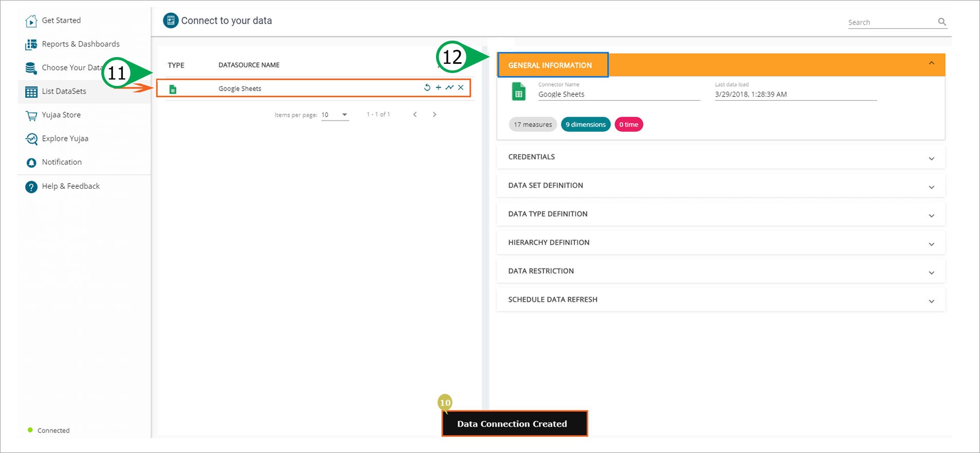The image size is (980, 453).
Task: Click the line chart icon on datasource row
Action: (x=449, y=88)
